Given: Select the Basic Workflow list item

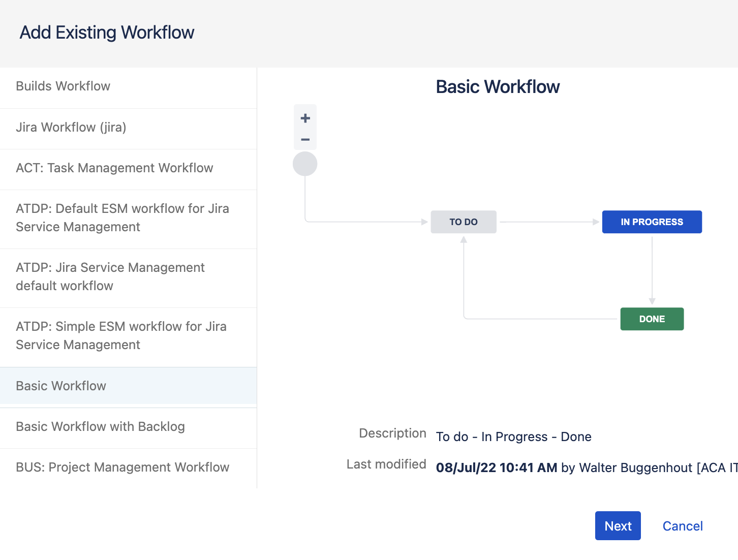Looking at the screenshot, I should coord(60,386).
